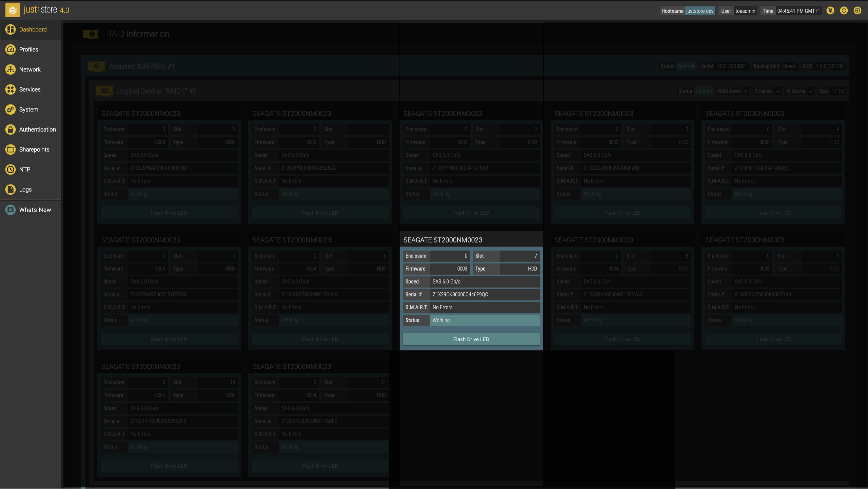The image size is (868, 489).
Task: Click serial Z1X3RRG30000C517ADF0
Action: [309, 421]
